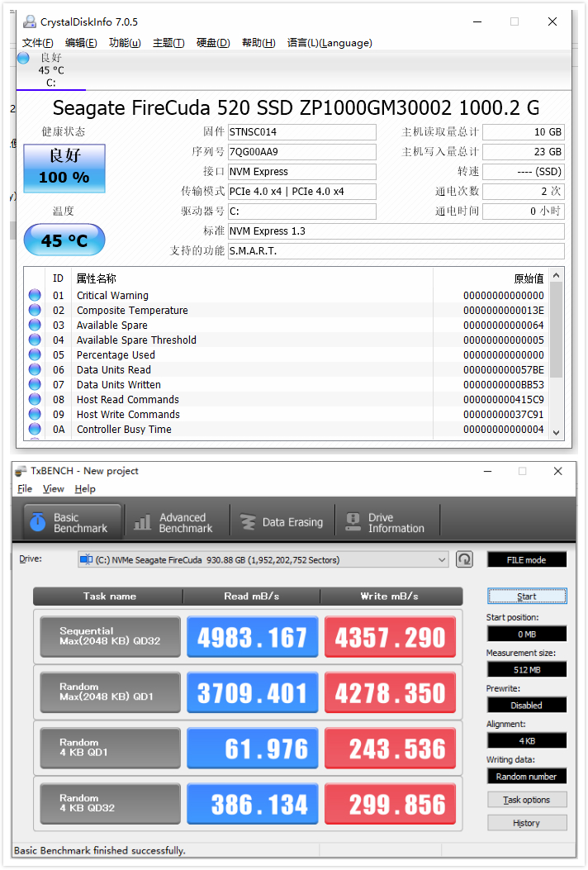
Task: Click the 原始值 column header
Action: (x=528, y=278)
